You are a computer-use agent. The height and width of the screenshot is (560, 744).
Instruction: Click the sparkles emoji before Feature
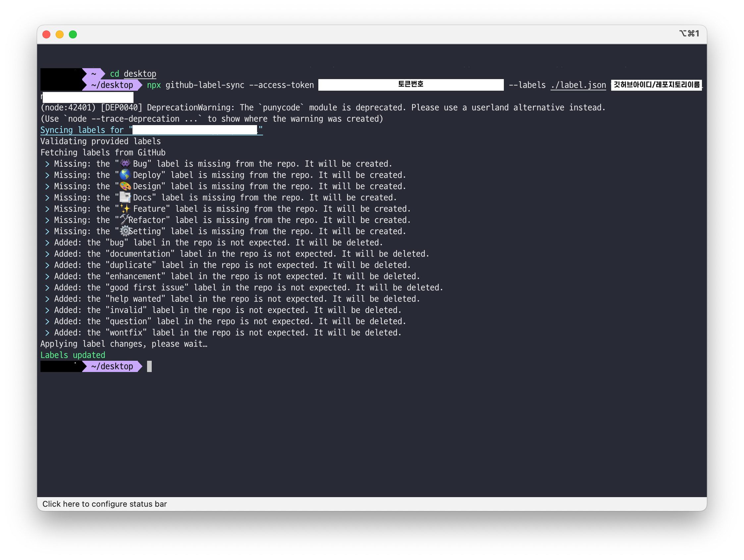coord(125,209)
